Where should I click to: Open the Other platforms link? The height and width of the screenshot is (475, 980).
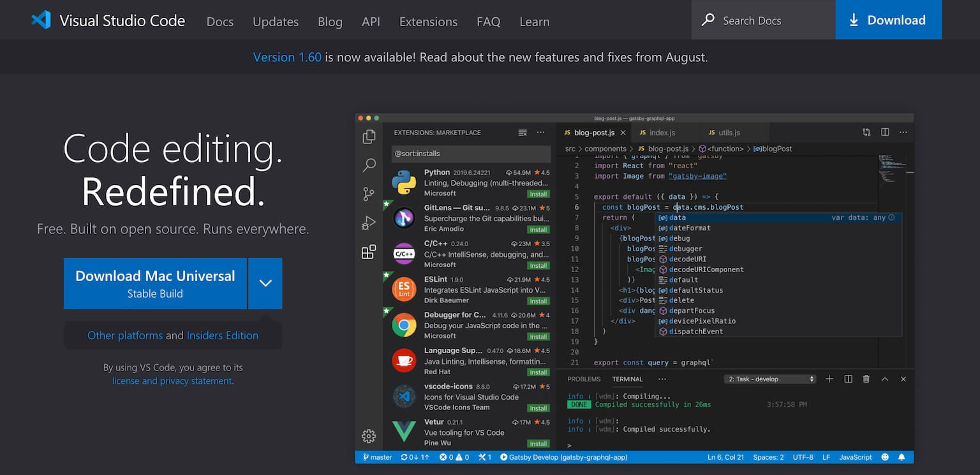pos(125,335)
